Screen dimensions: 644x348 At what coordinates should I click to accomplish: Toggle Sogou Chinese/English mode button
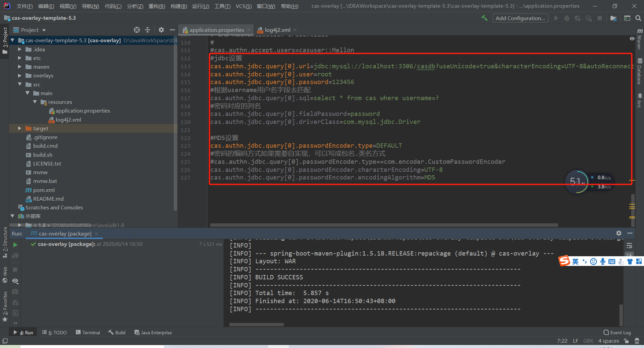[575, 262]
